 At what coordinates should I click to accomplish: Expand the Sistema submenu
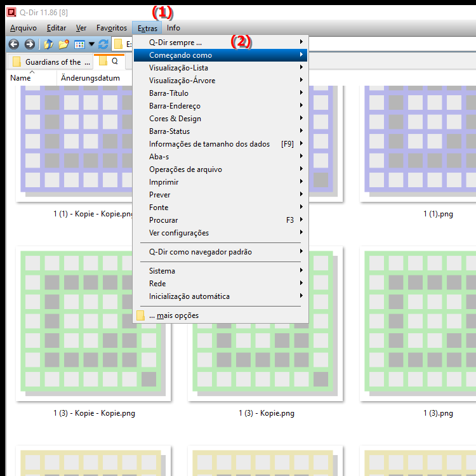pyautogui.click(x=220, y=271)
